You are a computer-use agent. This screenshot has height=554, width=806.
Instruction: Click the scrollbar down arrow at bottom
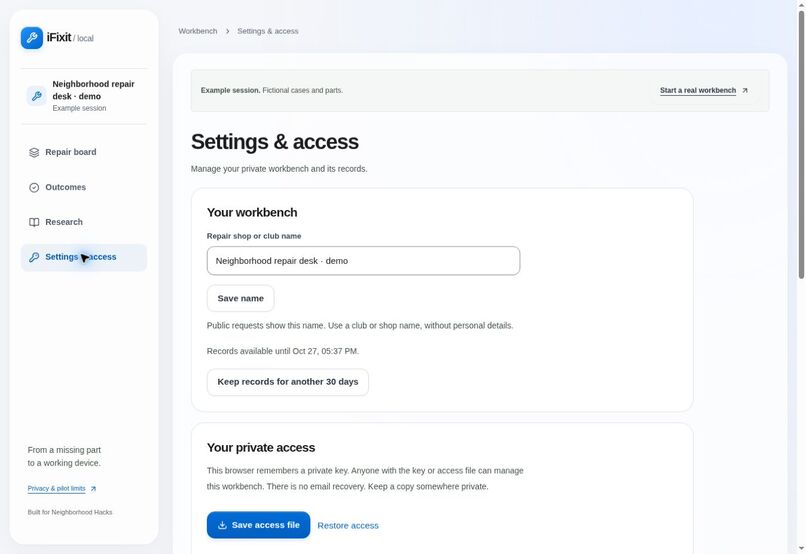[801, 549]
